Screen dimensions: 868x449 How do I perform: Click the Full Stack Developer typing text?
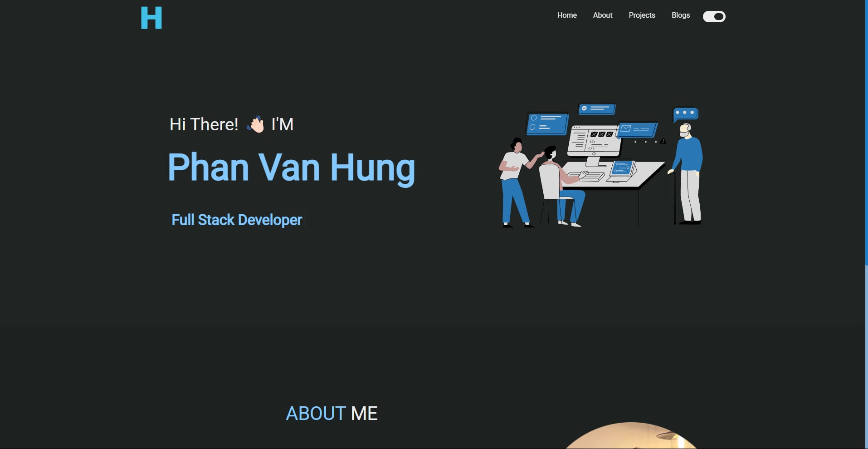236,220
